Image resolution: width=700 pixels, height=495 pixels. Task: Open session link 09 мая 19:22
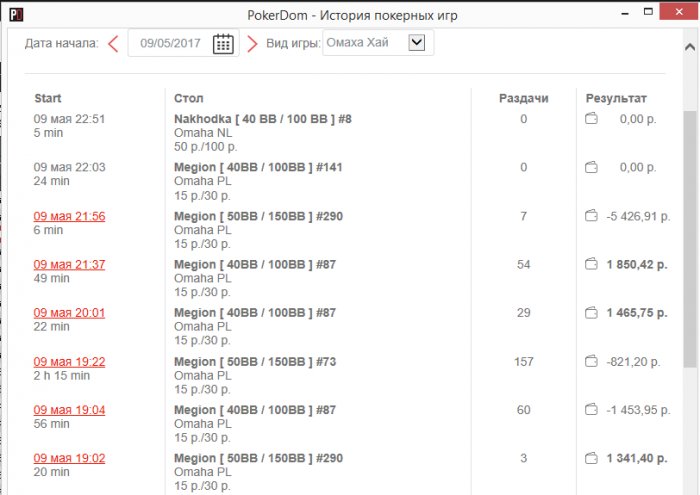tap(69, 362)
